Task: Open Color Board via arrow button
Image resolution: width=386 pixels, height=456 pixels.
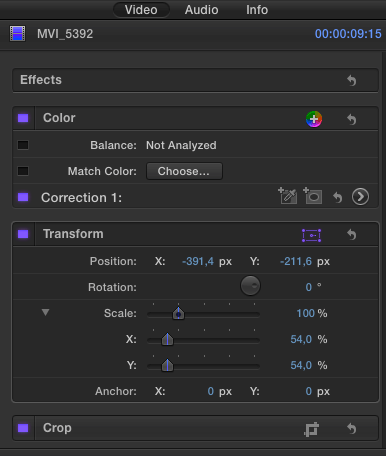Action: pyautogui.click(x=360, y=197)
